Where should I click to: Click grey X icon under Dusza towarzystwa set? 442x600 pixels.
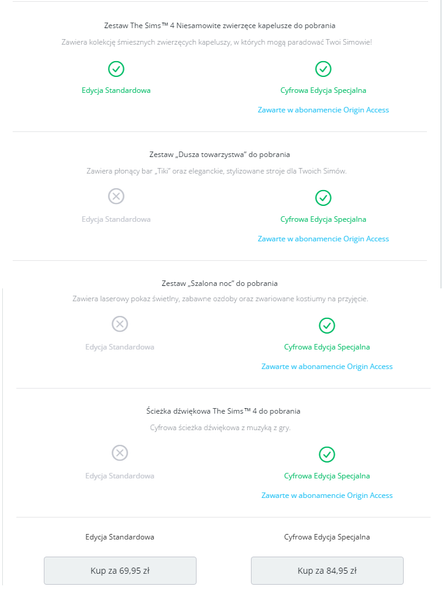(x=116, y=196)
